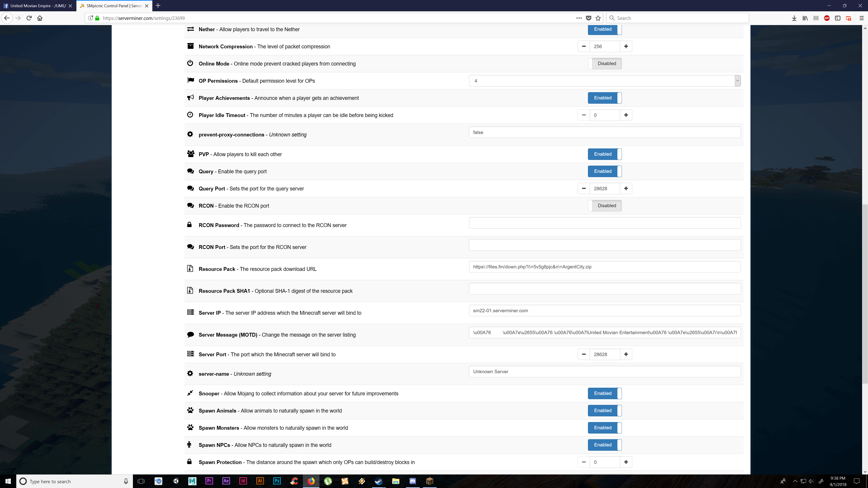Toggle Online Mode switch currently Disabled
The width and height of the screenshot is (868, 488).
pyautogui.click(x=604, y=63)
